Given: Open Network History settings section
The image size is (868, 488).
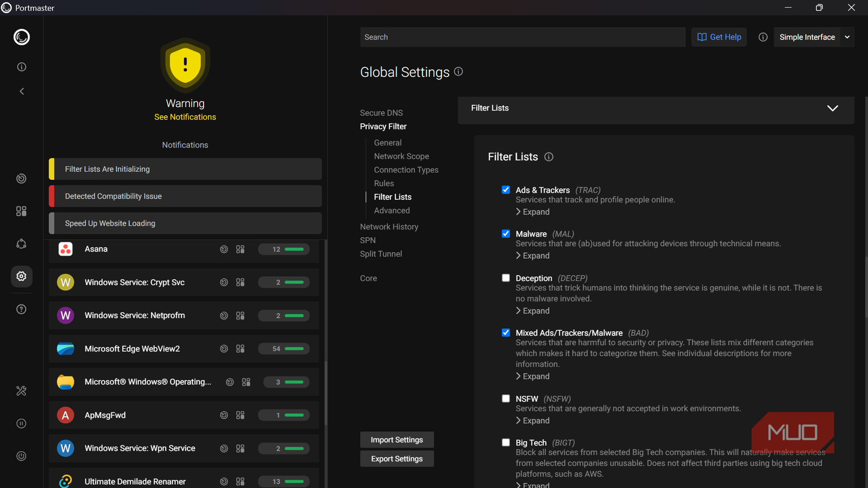Looking at the screenshot, I should click(389, 227).
